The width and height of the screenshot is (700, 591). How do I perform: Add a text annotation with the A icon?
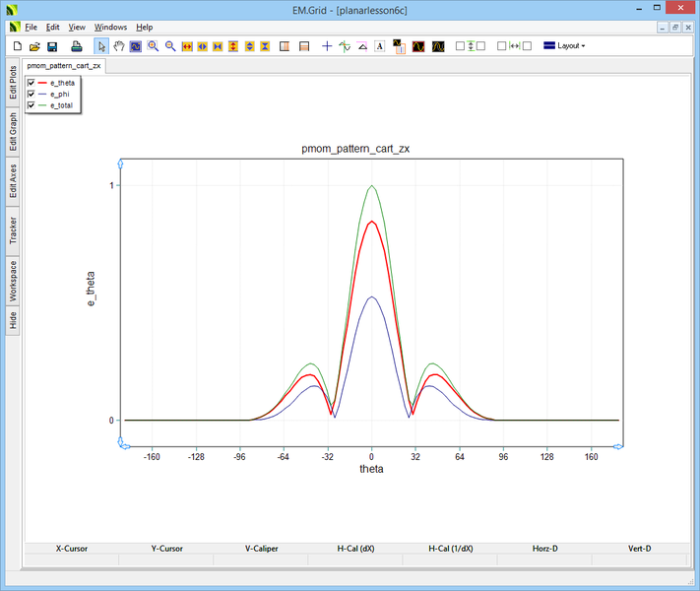[379, 46]
